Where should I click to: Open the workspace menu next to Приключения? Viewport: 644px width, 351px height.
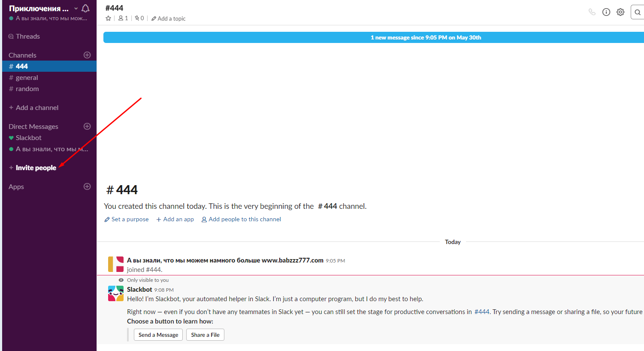(76, 9)
